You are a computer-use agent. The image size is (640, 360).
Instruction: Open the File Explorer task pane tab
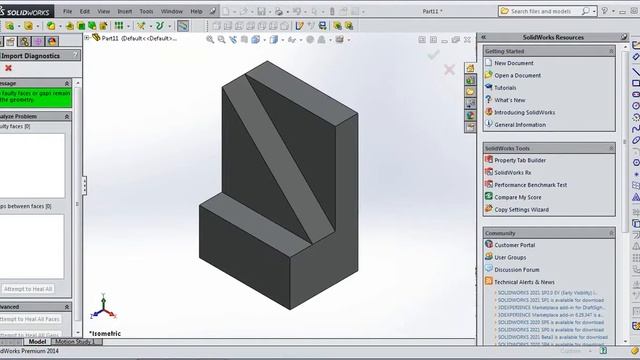(x=470, y=91)
